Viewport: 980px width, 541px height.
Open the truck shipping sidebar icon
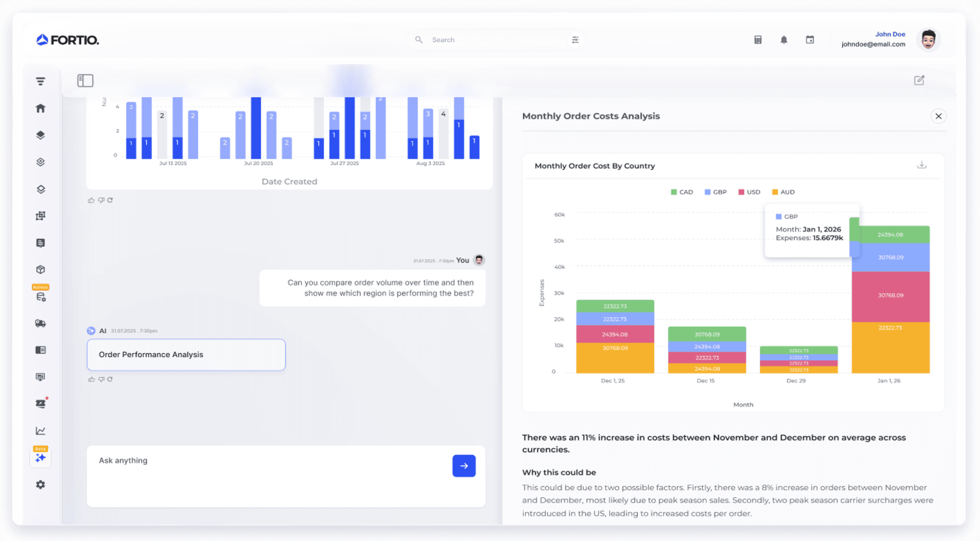pyautogui.click(x=41, y=323)
